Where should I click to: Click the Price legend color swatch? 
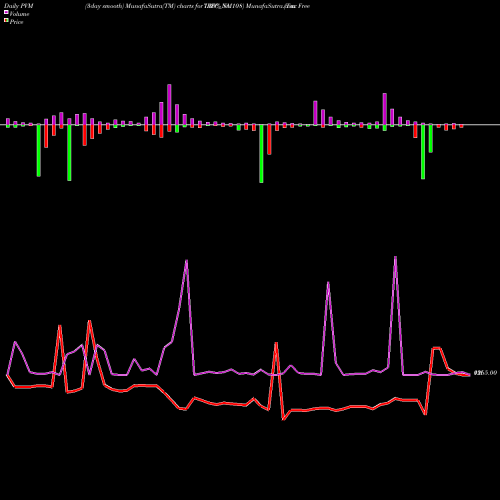pos(6,21)
